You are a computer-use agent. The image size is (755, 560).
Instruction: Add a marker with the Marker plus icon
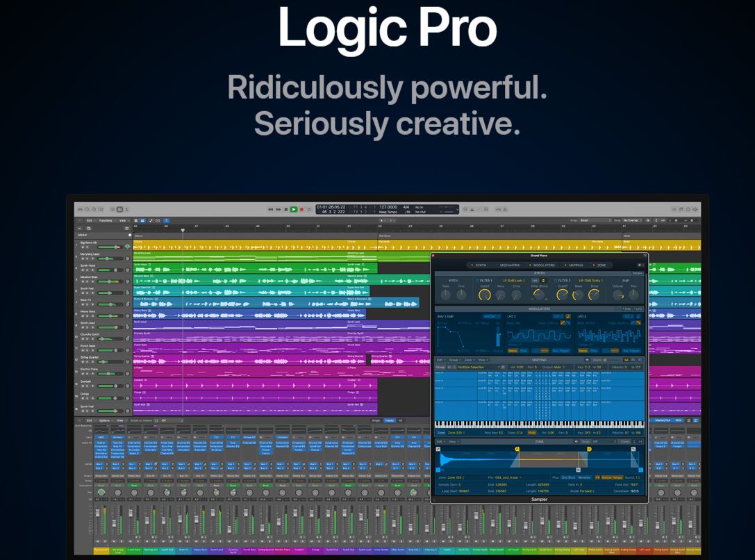click(x=130, y=235)
